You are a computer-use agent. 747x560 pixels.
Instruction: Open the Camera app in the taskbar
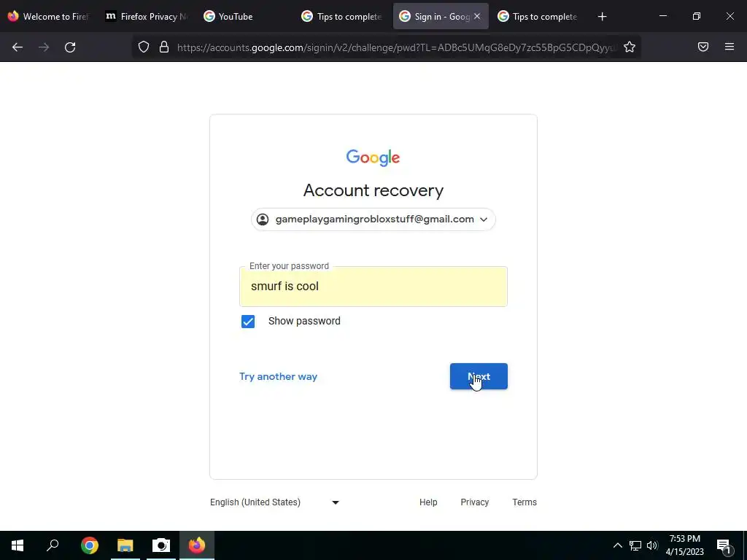pyautogui.click(x=161, y=545)
